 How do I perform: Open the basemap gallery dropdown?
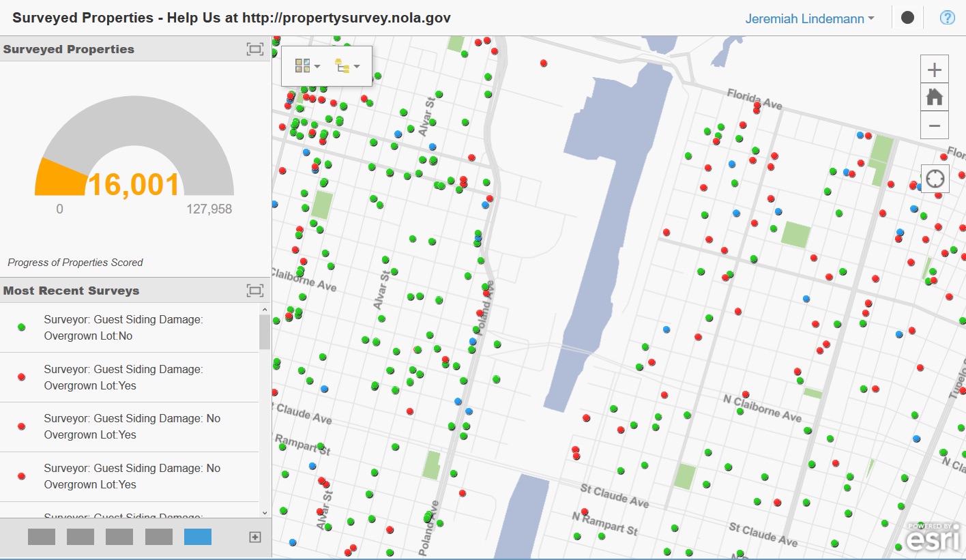(x=307, y=66)
